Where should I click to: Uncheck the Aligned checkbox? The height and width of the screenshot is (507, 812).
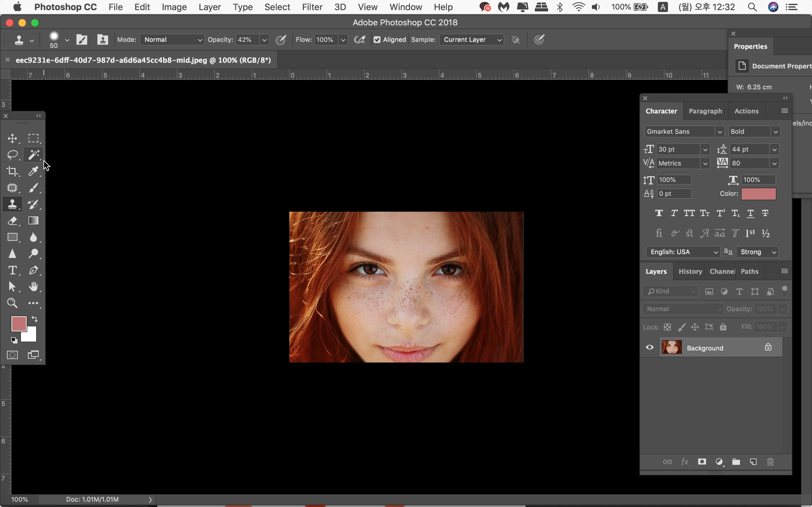tap(377, 40)
